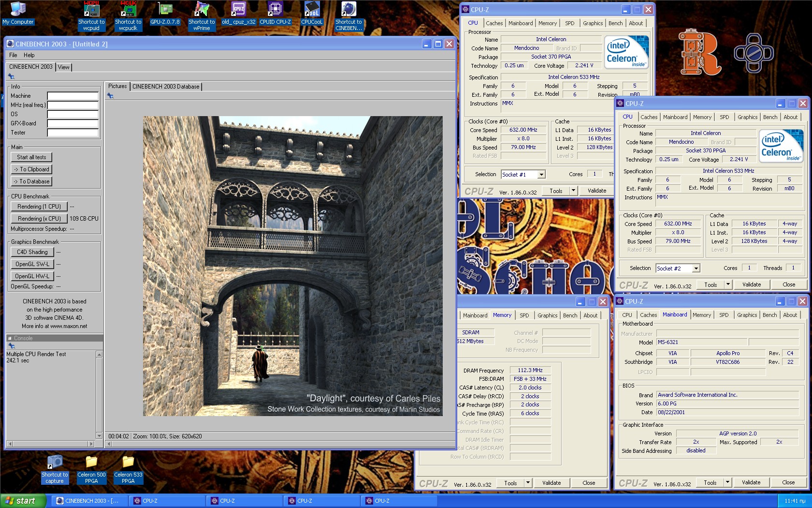Click Start all tests button
This screenshot has height=508, width=812.
click(31, 157)
